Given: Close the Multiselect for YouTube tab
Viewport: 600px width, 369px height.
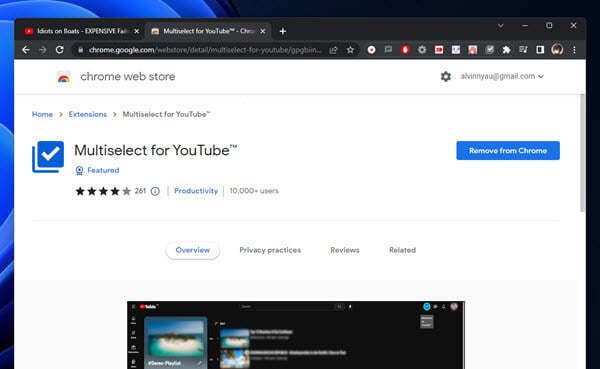Looking at the screenshot, I should tap(263, 31).
